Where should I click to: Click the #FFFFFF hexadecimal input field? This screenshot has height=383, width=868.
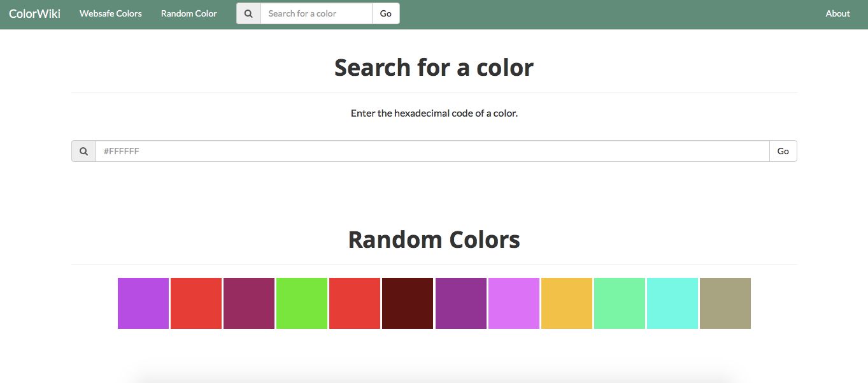click(433, 151)
